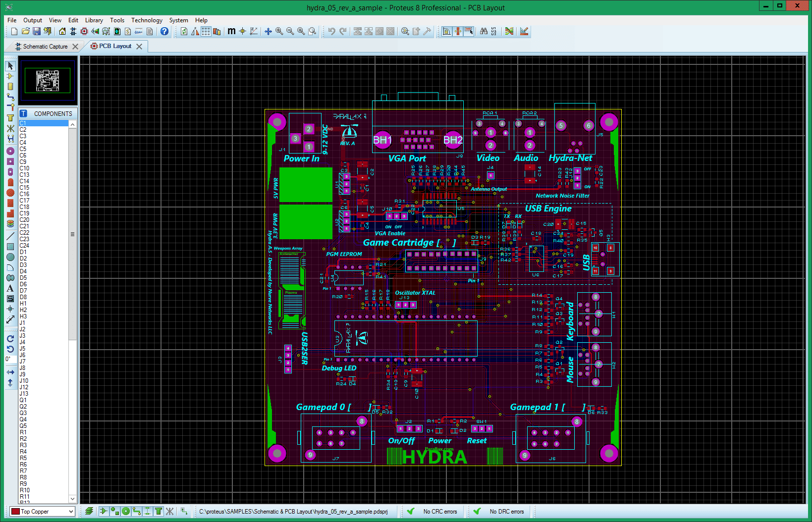Click the No CRC errors status
This screenshot has width=812, height=522.
pos(440,512)
